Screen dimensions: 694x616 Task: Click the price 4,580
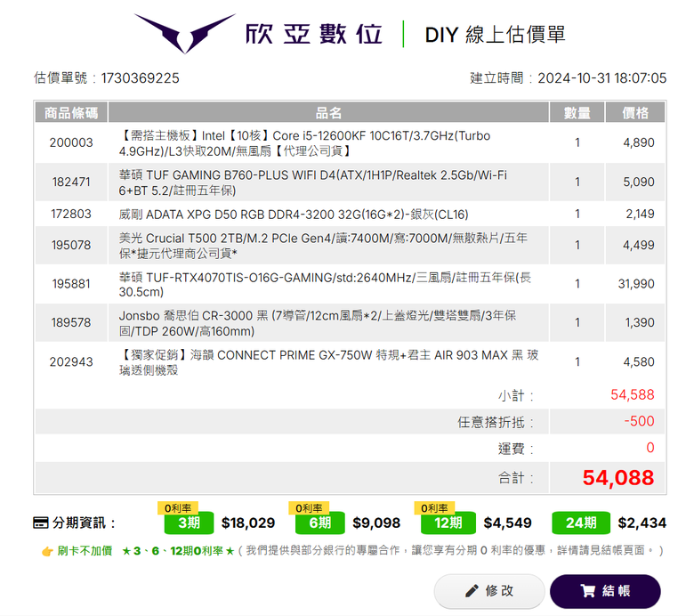tap(639, 361)
